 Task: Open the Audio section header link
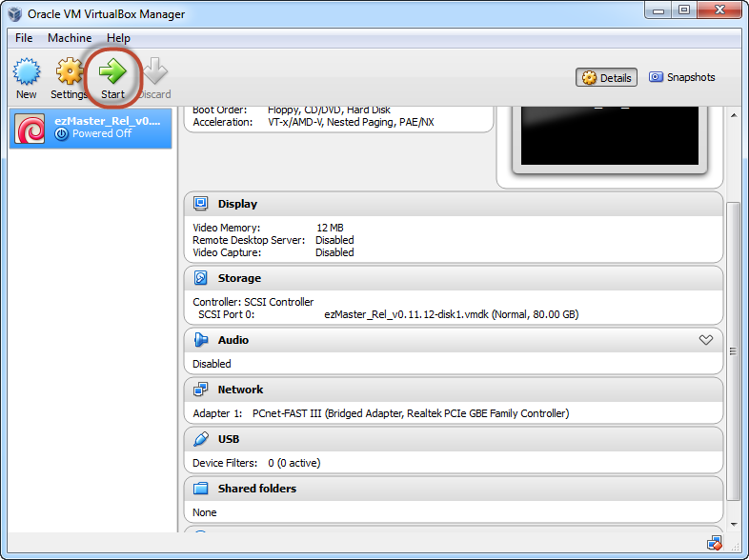233,340
